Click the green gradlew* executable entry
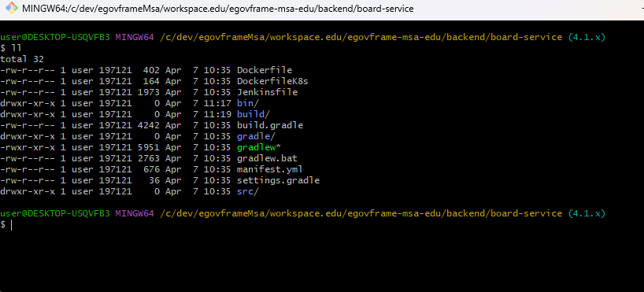Viewport: 644px width, 292px height. point(259,147)
